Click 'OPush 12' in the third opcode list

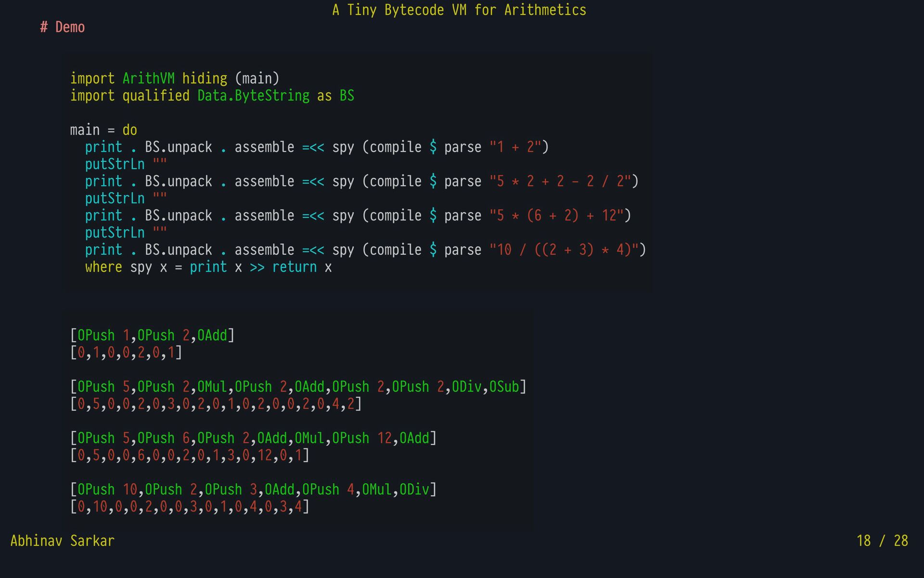[362, 438]
